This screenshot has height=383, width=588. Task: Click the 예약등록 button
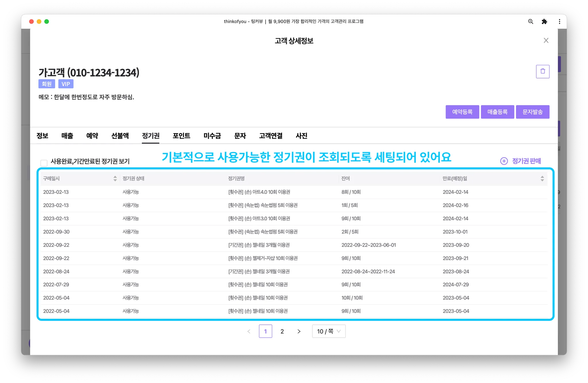pos(462,112)
